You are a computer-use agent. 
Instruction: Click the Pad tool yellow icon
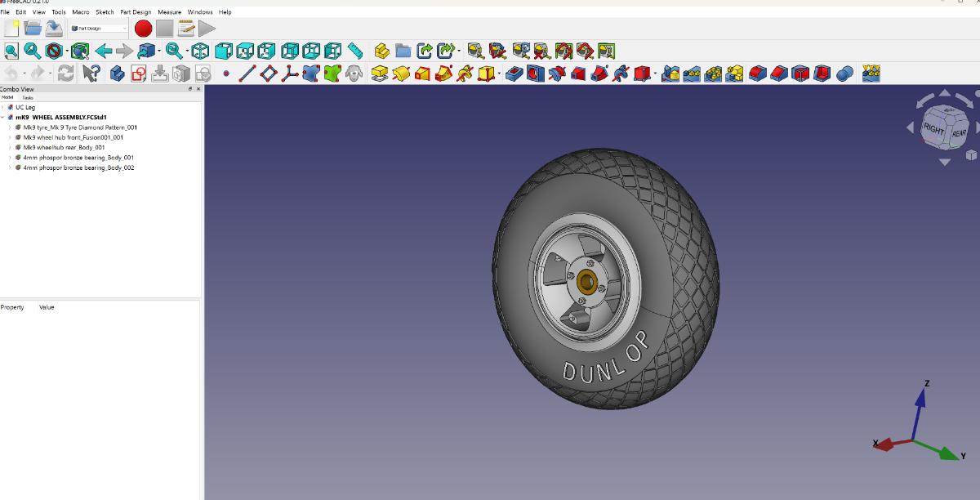379,74
